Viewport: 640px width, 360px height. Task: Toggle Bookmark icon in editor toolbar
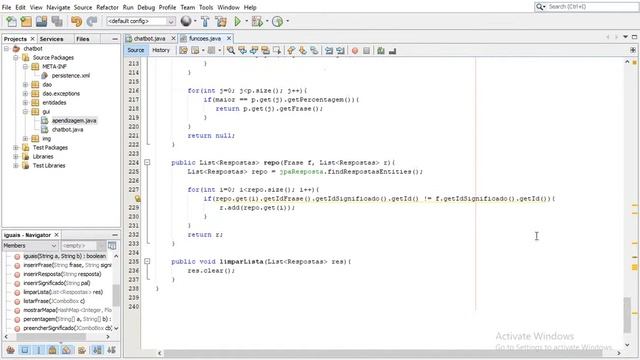314,51
